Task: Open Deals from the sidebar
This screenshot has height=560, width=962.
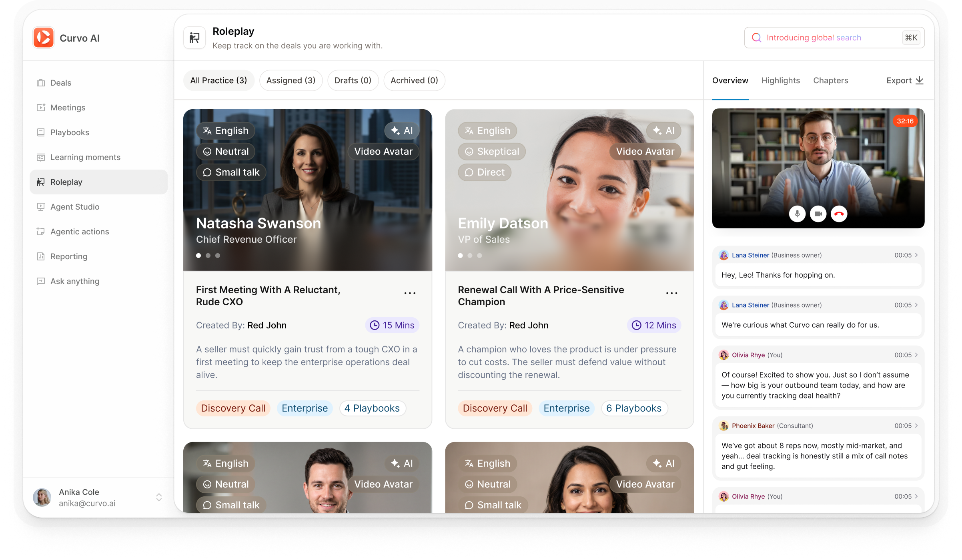Action: (98, 83)
